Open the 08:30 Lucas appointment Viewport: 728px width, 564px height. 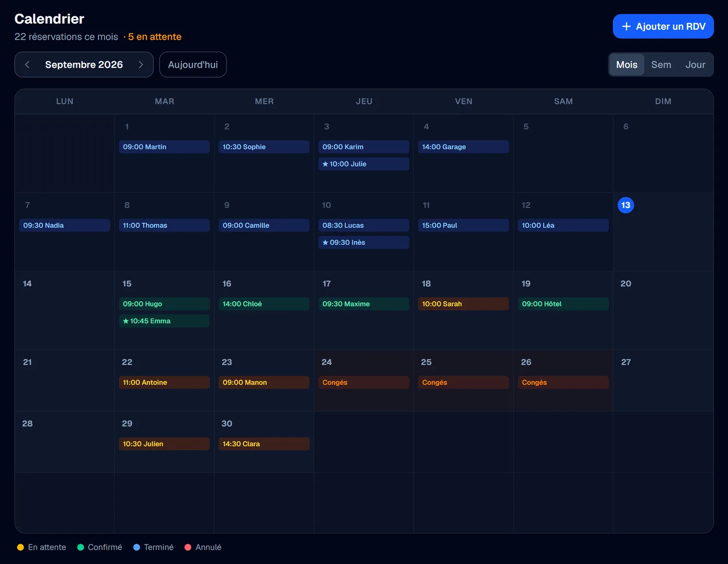(364, 226)
